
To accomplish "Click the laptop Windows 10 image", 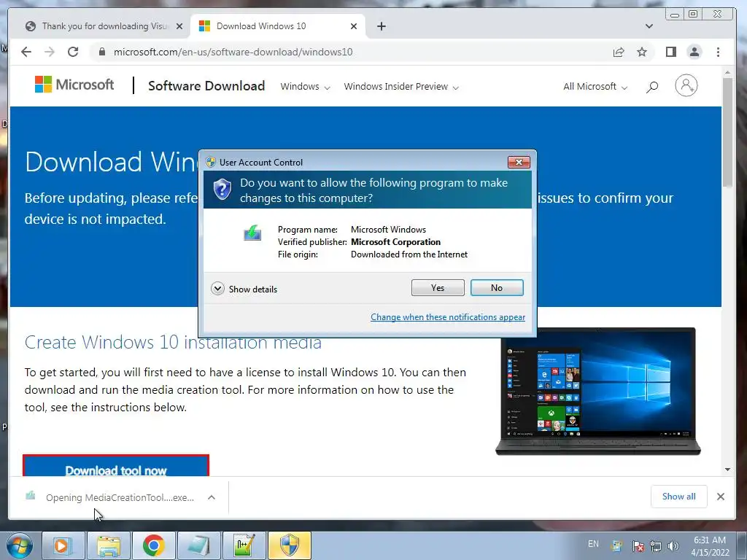I will coord(598,392).
